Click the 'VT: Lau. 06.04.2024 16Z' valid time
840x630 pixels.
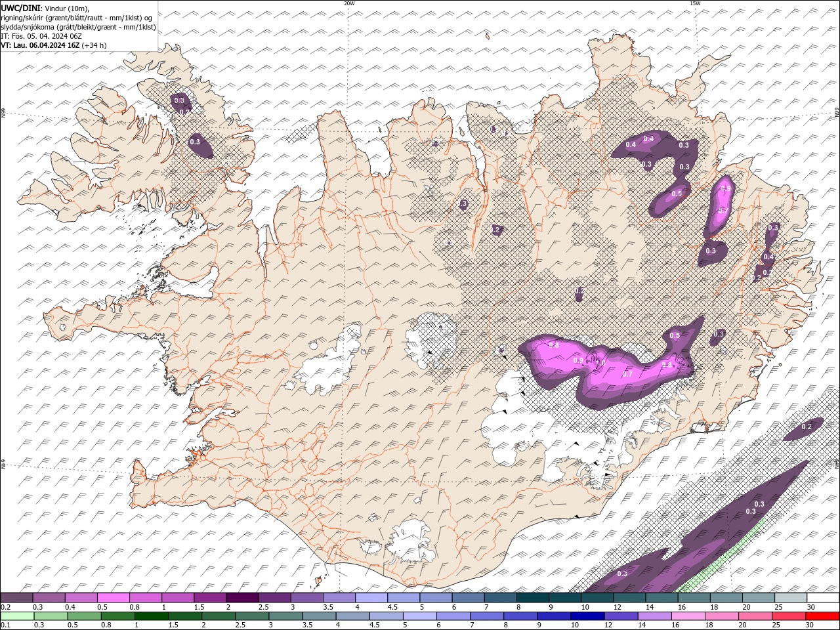click(41, 45)
